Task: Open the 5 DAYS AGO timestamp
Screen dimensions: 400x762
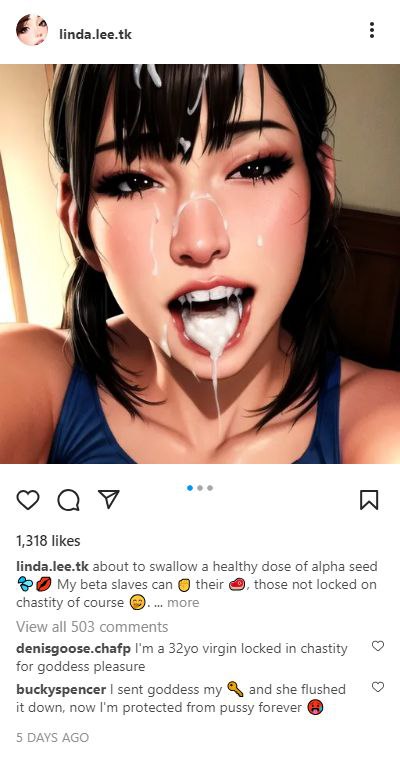Action: 52,737
